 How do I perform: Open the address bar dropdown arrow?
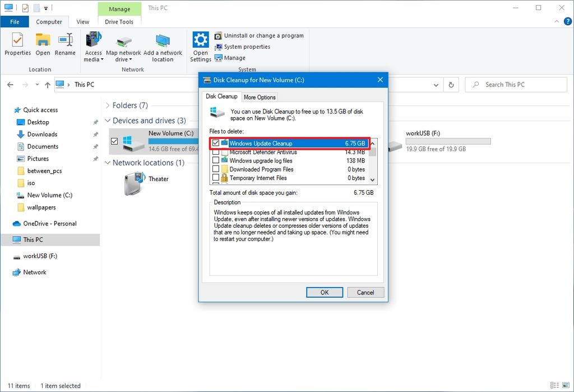[x=436, y=84]
